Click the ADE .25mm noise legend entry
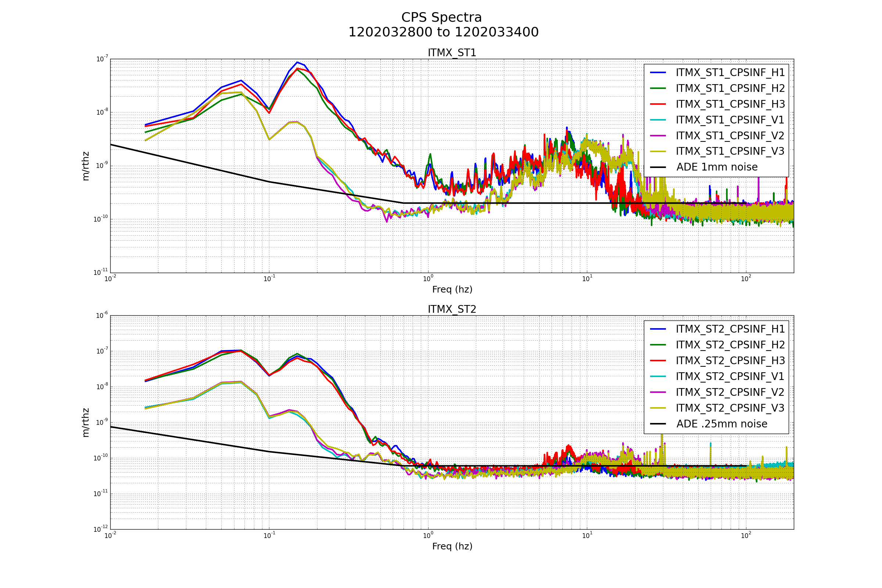The image size is (882, 588). 721,424
